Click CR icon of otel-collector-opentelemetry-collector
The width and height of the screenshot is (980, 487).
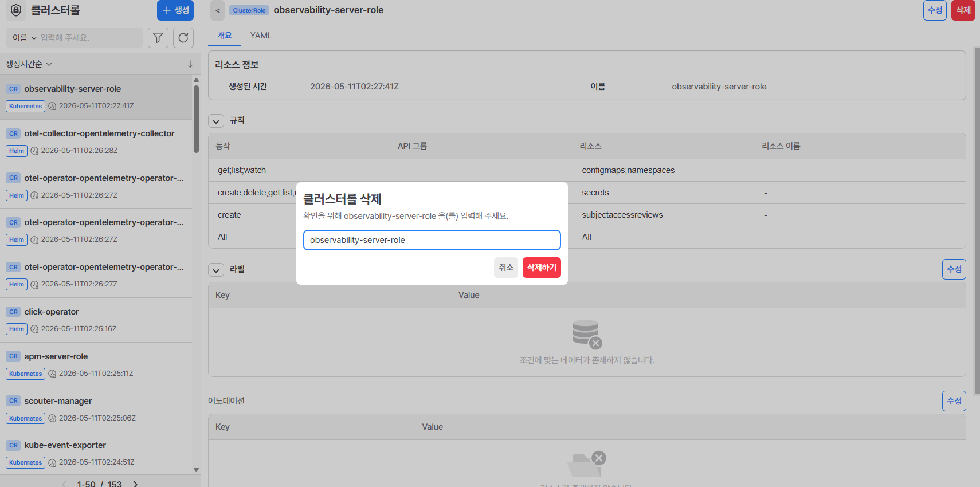[x=14, y=133]
